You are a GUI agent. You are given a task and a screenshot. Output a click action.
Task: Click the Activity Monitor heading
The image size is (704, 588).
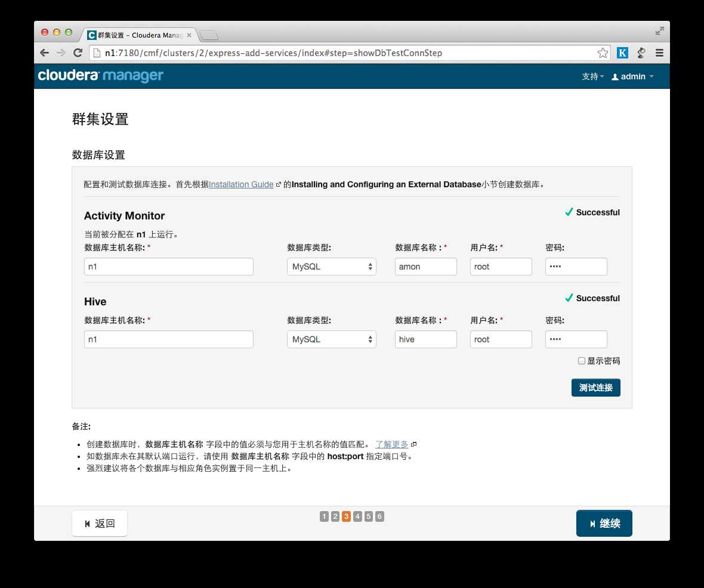pyautogui.click(x=124, y=216)
